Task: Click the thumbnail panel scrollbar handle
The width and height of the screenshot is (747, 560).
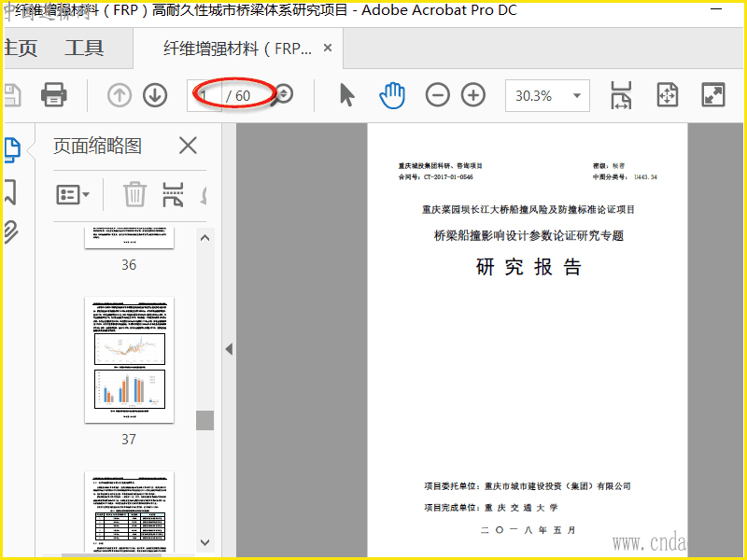Action: [204, 420]
